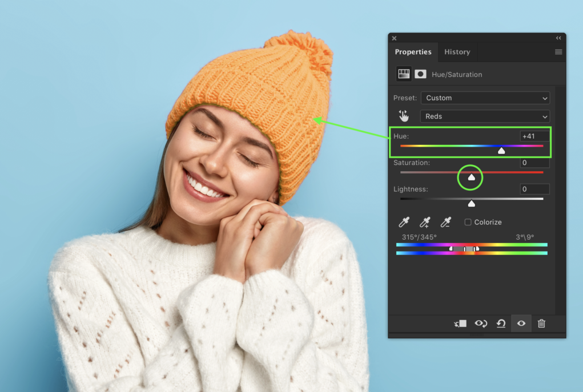
Task: Click the layer mask icon
Action: 421,74
